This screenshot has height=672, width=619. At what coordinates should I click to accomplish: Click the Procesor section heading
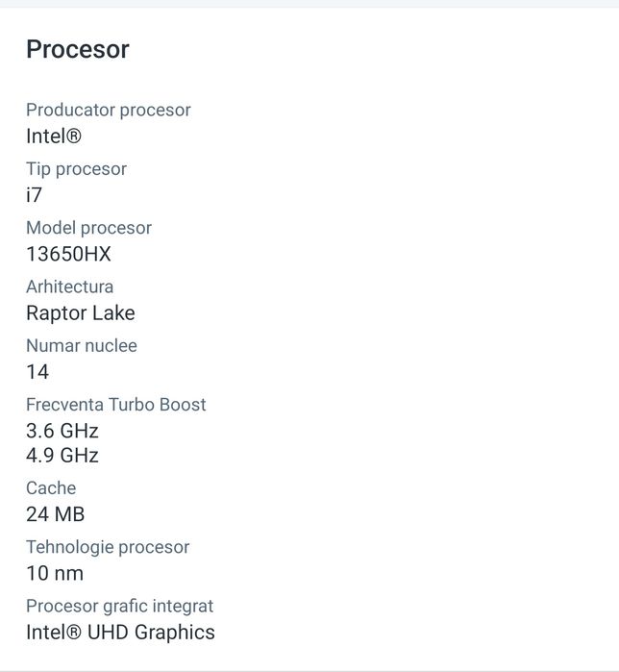pos(78,50)
